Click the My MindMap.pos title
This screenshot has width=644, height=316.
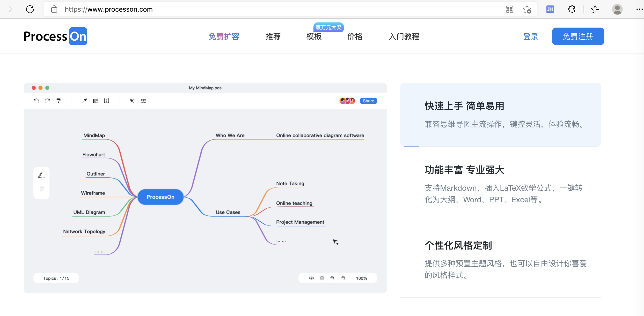pos(205,88)
